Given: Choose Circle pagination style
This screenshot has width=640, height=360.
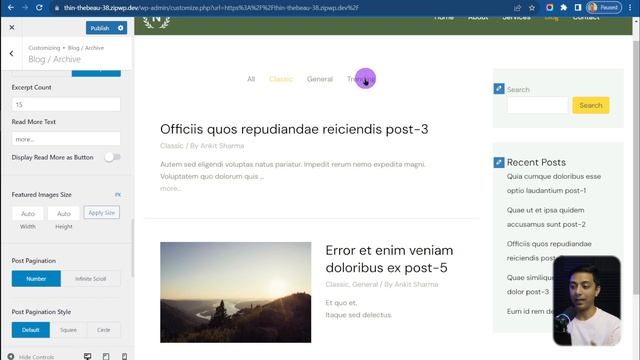Looking at the screenshot, I should click(104, 330).
